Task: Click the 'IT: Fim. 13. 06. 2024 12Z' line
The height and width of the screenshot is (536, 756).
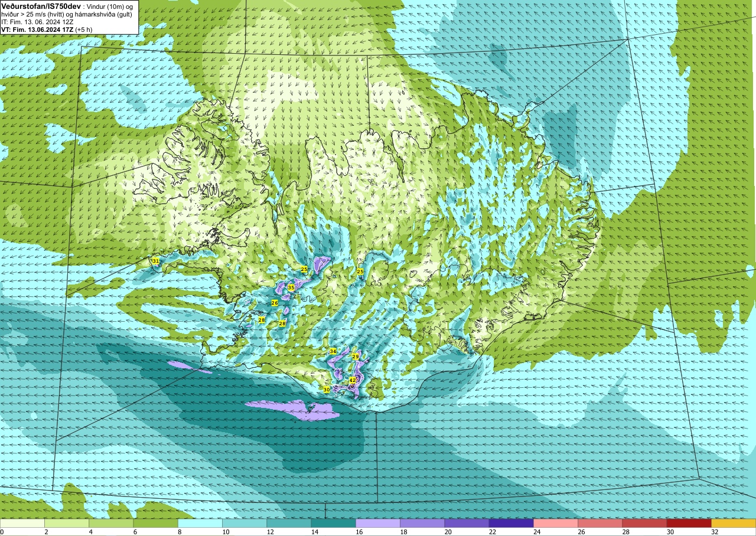Action: coord(38,22)
